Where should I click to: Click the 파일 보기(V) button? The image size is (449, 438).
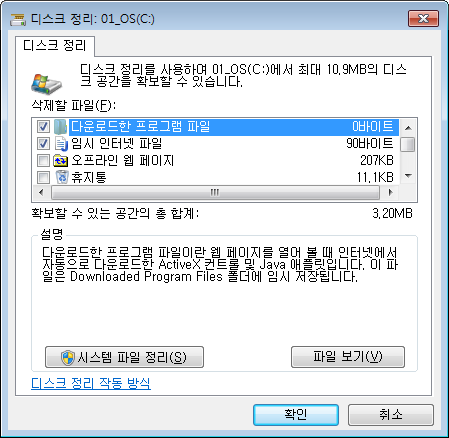click(x=348, y=357)
